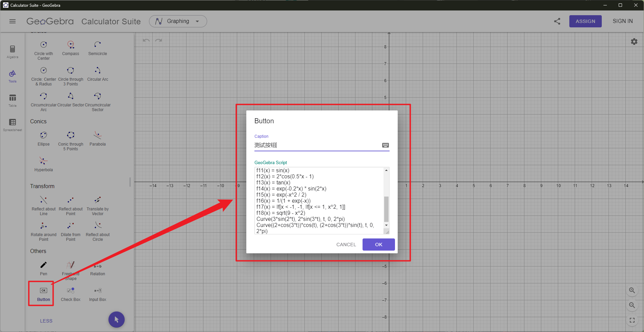This screenshot has height=332, width=644.
Task: Click the share icon
Action: coord(557,21)
